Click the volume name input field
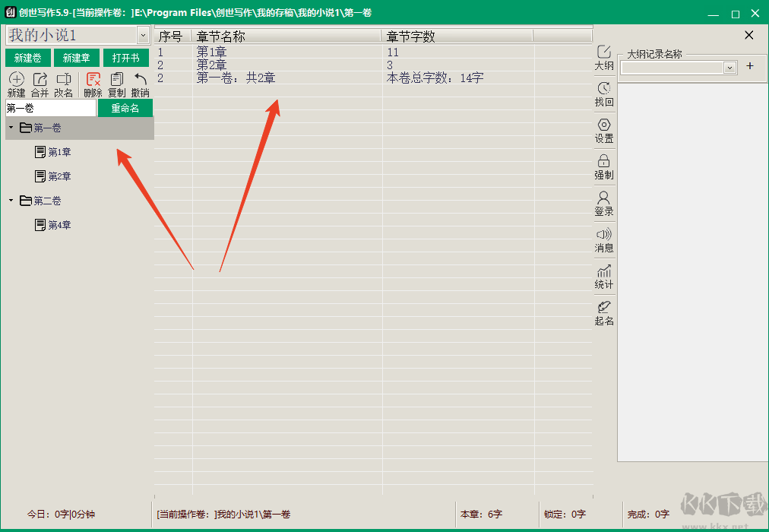The width and height of the screenshot is (769, 532). point(51,109)
